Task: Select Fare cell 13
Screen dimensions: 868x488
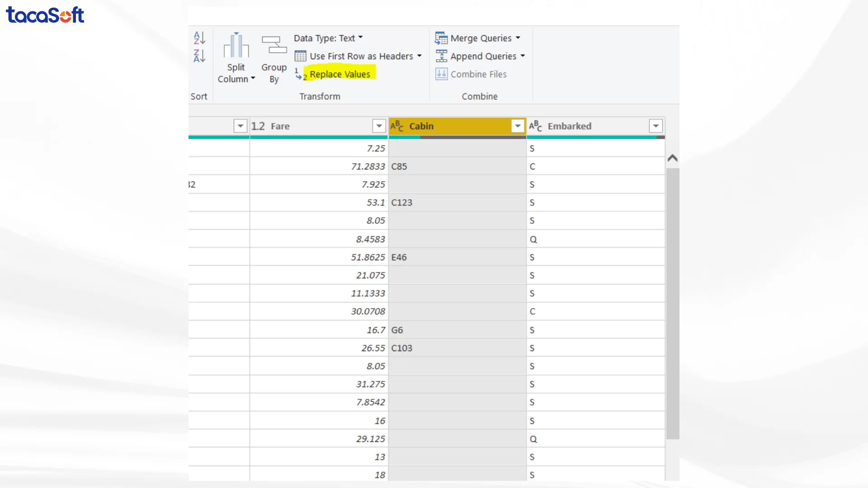Action: tap(319, 457)
